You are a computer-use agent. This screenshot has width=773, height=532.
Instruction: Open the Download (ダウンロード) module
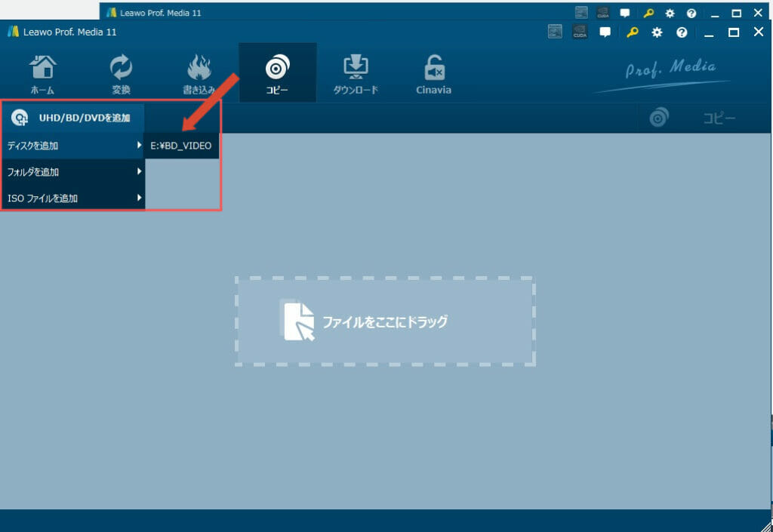tap(356, 73)
